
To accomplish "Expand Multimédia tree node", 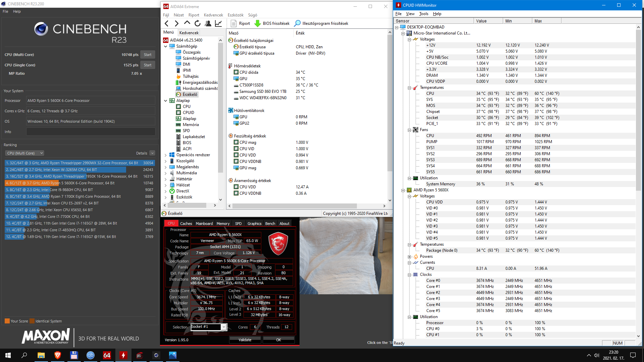I will pyautogui.click(x=166, y=173).
